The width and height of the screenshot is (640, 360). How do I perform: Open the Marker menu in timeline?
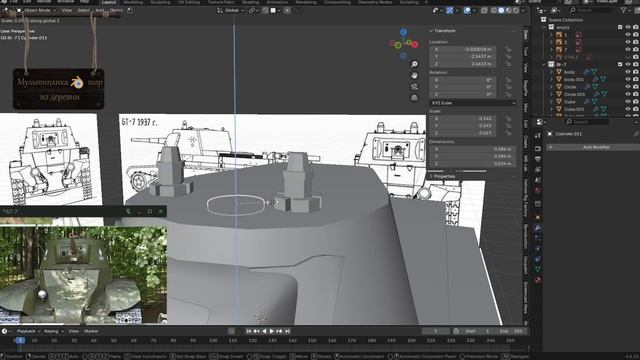[91, 331]
